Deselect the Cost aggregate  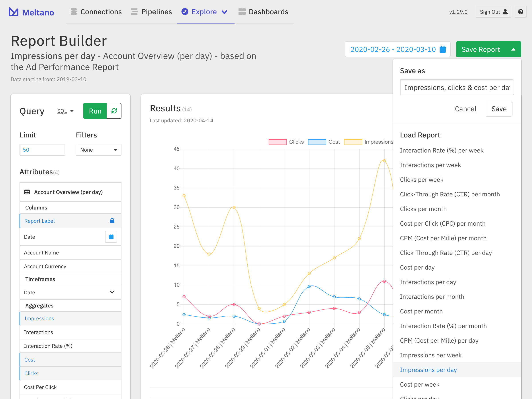(x=29, y=360)
